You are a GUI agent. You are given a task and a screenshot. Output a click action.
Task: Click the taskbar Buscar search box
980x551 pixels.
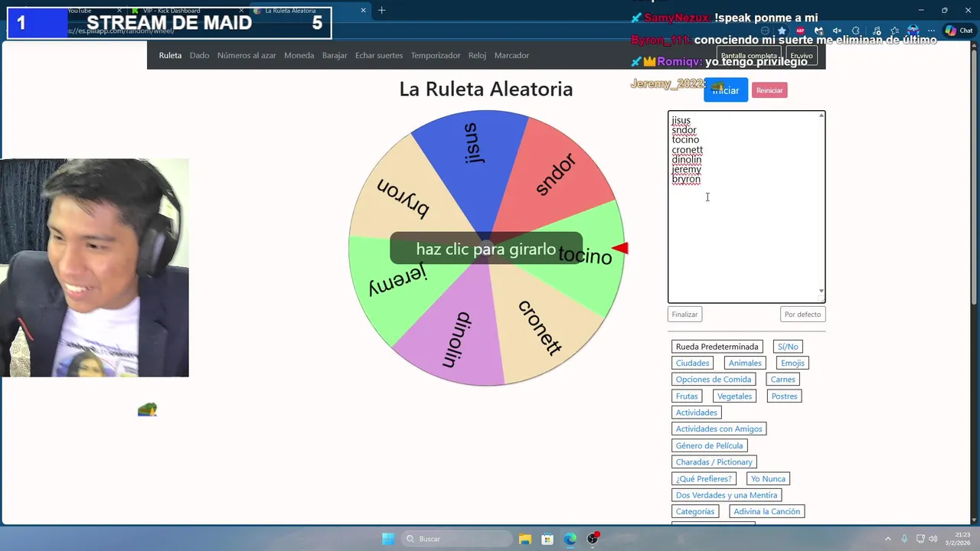[457, 539]
